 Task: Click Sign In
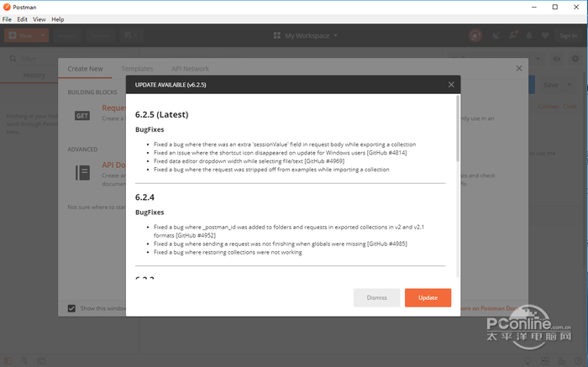[x=568, y=35]
